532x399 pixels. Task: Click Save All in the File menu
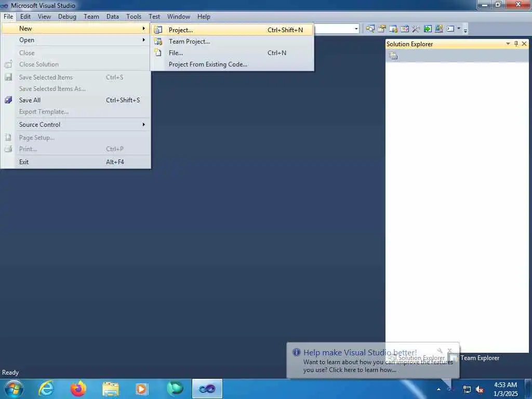[x=76, y=100]
